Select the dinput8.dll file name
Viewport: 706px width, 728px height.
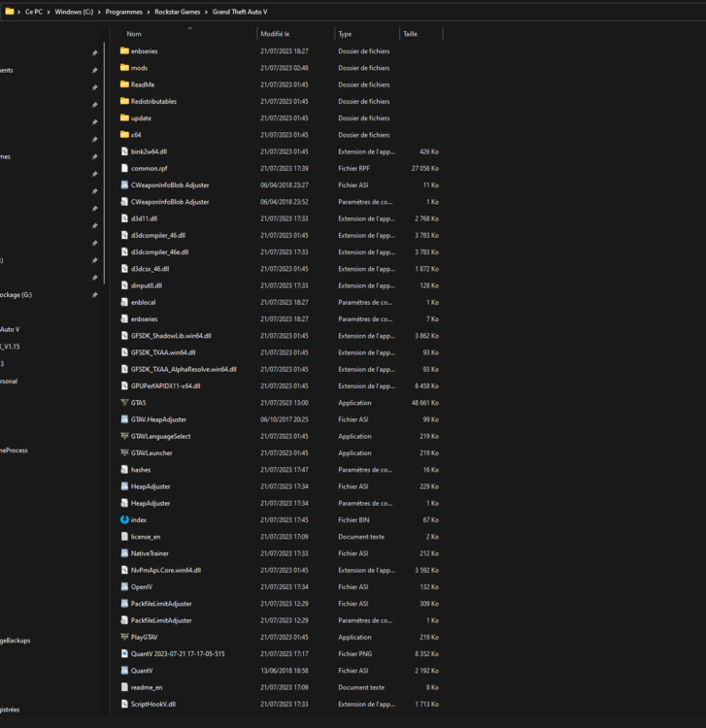click(x=147, y=285)
